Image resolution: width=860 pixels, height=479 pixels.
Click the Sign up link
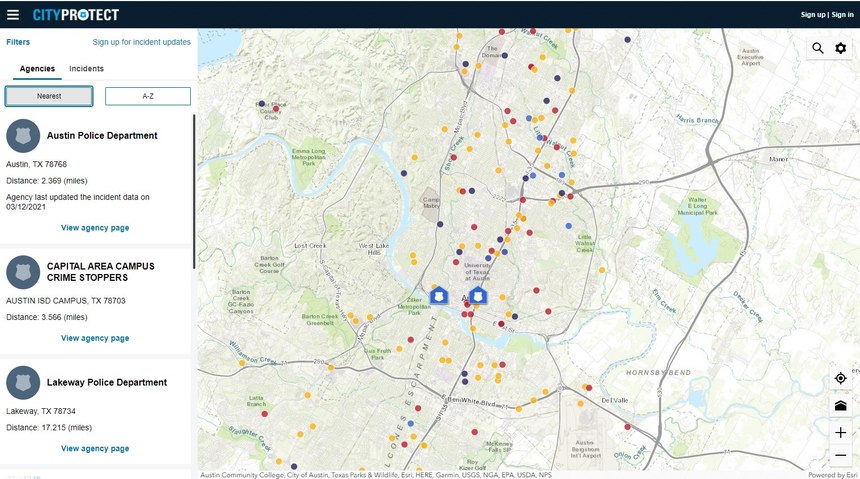(x=813, y=15)
